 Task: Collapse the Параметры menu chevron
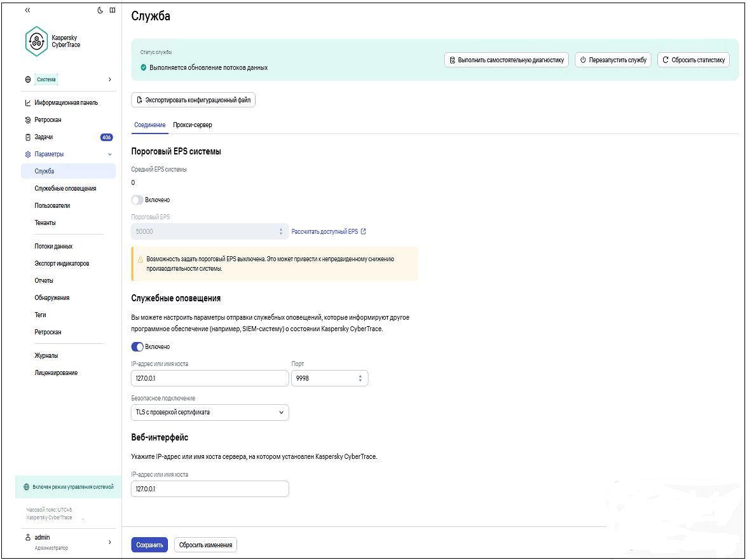(110, 154)
